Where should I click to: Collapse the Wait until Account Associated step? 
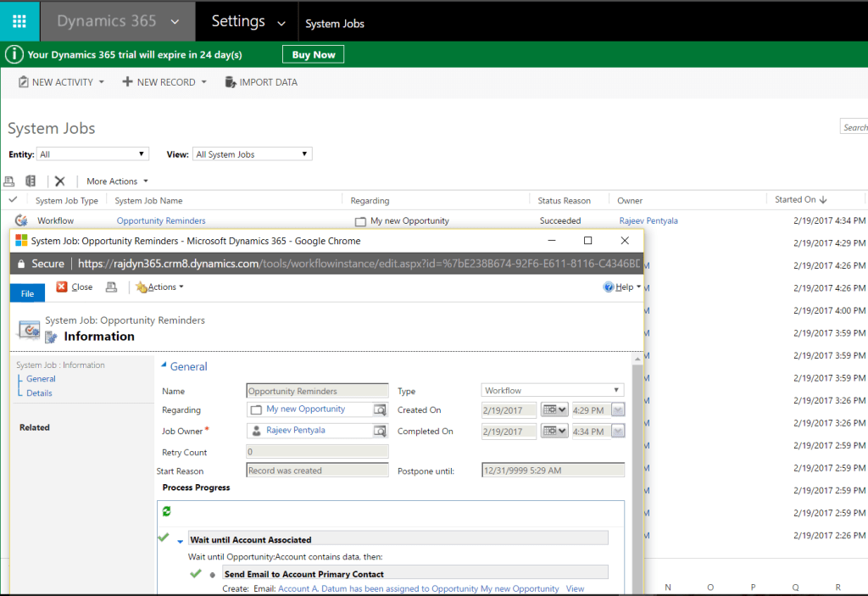click(x=180, y=540)
